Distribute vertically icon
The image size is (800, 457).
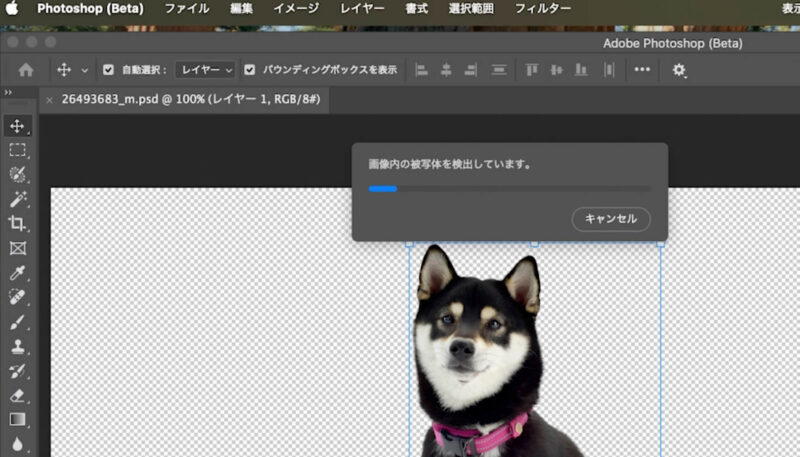click(499, 70)
